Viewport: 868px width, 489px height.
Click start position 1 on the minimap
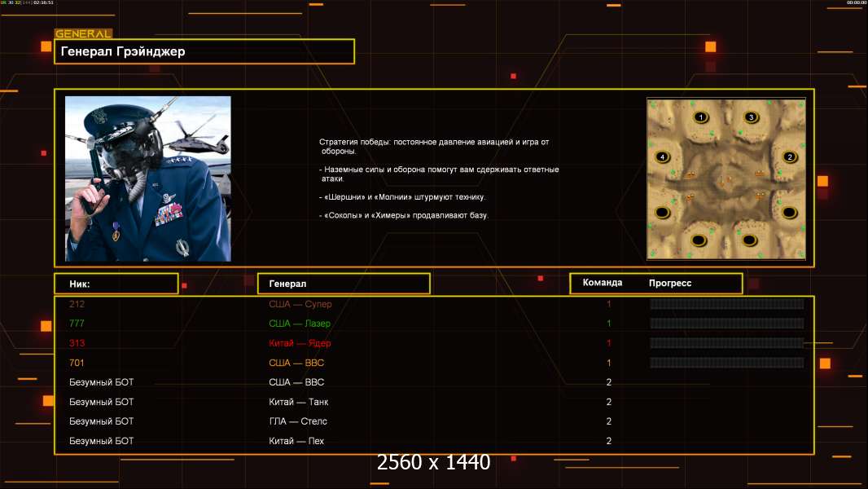click(700, 118)
